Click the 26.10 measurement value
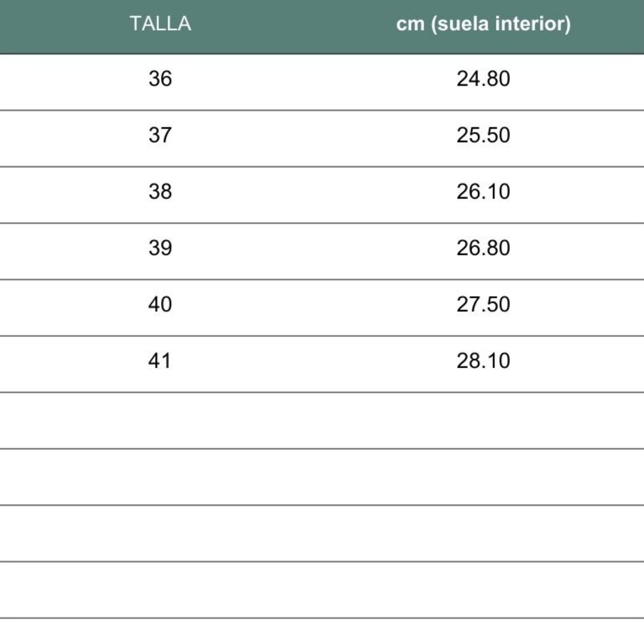Viewport: 644px width, 644px height. coord(483,192)
